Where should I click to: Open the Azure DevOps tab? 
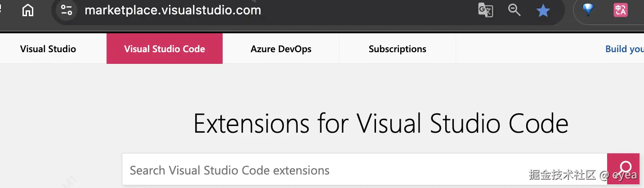pyautogui.click(x=281, y=49)
